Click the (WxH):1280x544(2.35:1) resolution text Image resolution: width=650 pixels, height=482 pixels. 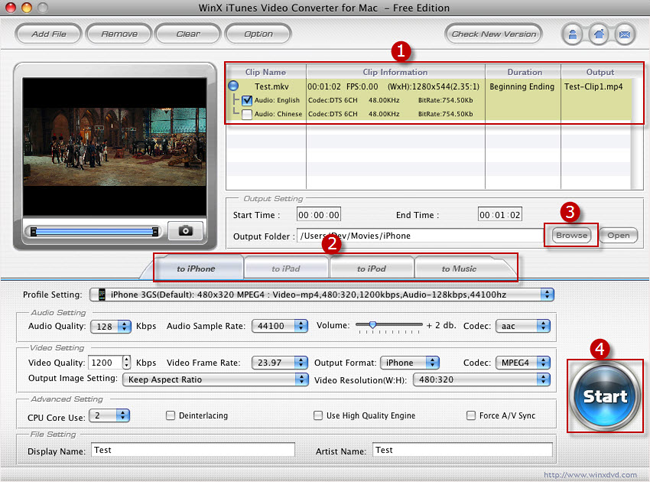[x=433, y=87]
